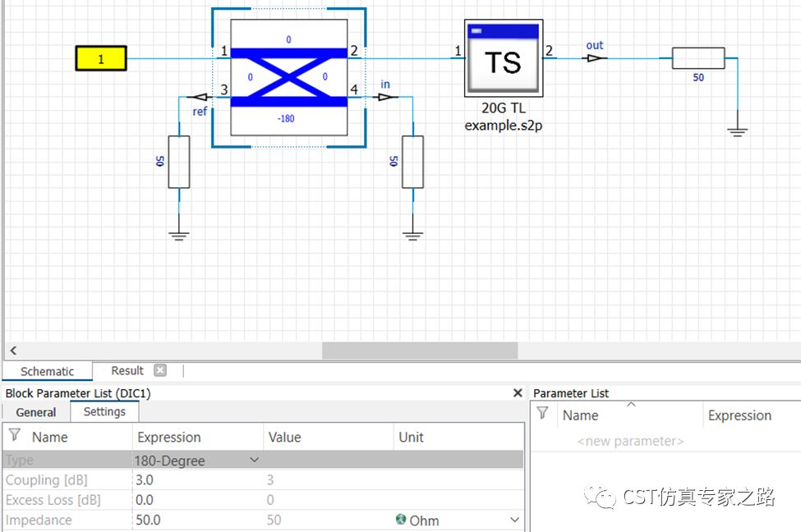Select the directional coupler block DIC1
The width and height of the screenshot is (801, 532).
pos(289,78)
